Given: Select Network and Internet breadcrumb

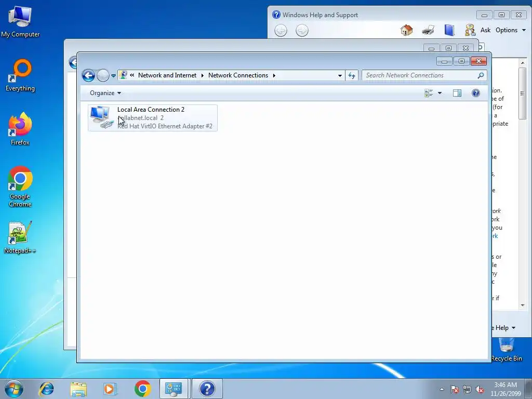Looking at the screenshot, I should click(167, 75).
